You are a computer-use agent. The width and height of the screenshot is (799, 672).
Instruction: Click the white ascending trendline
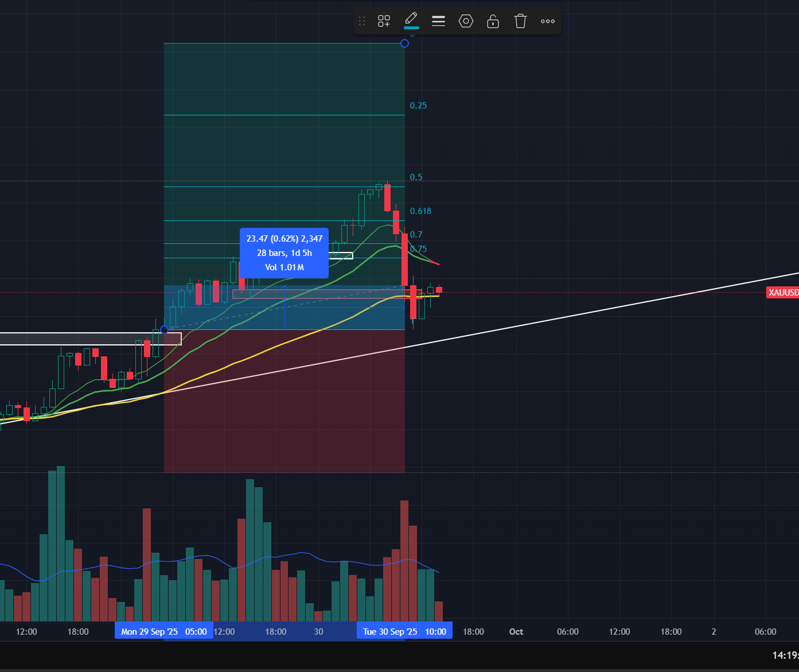coord(574,316)
